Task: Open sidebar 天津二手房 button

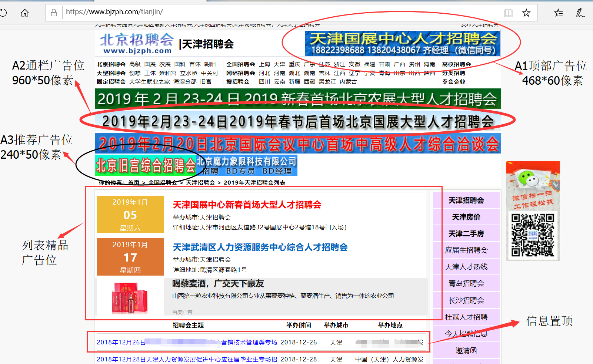Action: tap(466, 233)
